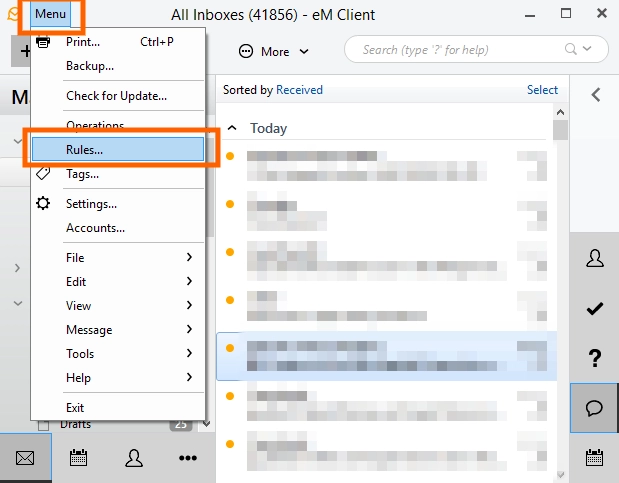Viewport: 619px width, 483px height.
Task: Change sorting via Received link
Action: pyautogui.click(x=299, y=90)
